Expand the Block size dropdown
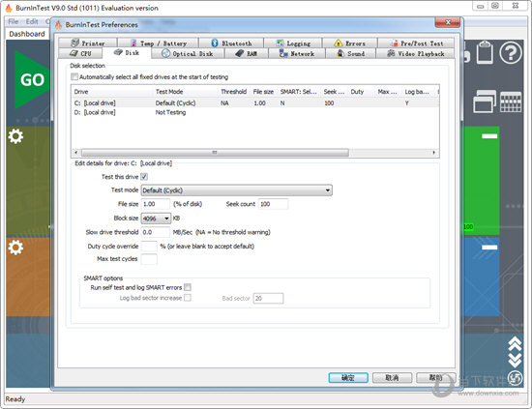Screen dimensions: 532x409 [156, 219]
